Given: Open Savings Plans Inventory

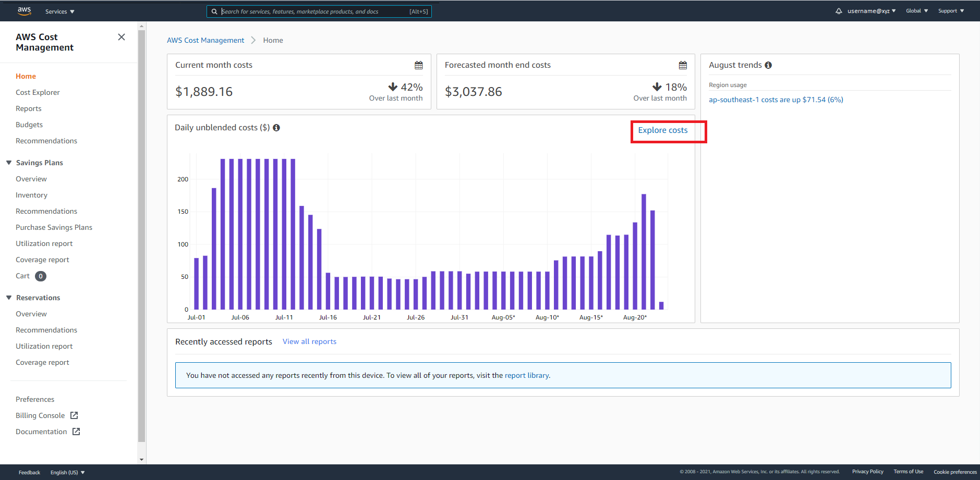Looking at the screenshot, I should (x=31, y=195).
